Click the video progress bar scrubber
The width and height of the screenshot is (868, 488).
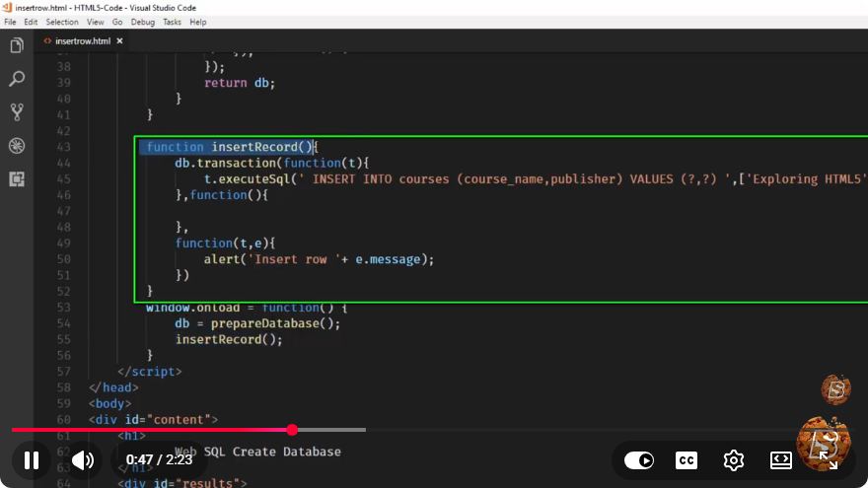click(292, 430)
